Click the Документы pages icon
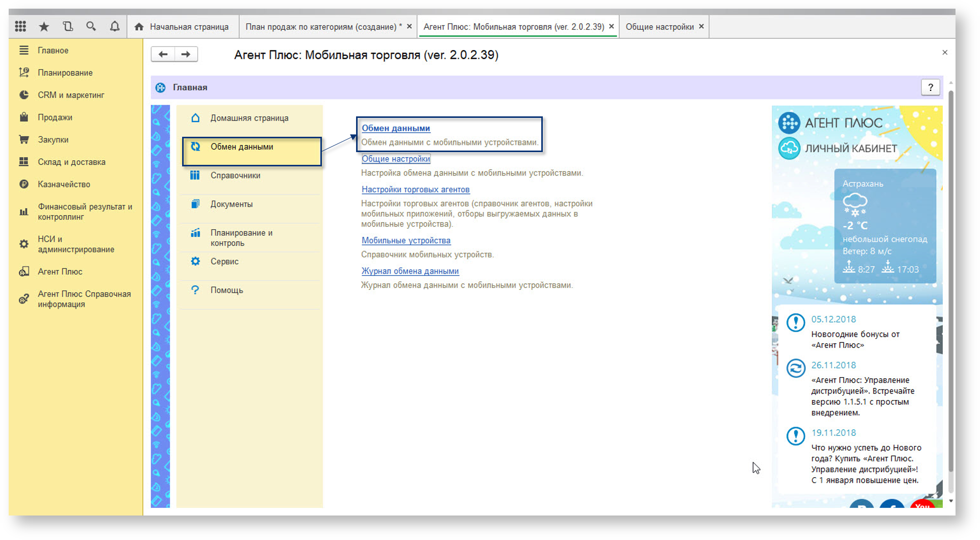This screenshot has width=980, height=540. [x=195, y=204]
